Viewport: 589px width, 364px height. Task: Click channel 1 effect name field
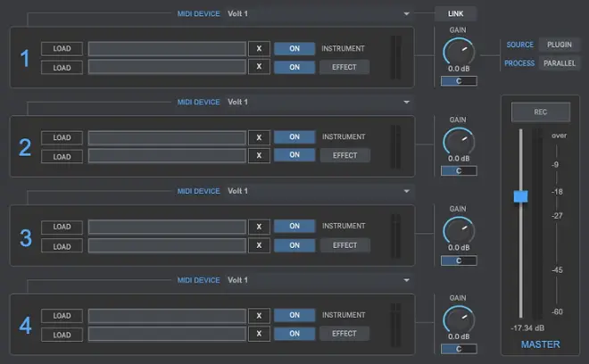pyautogui.click(x=167, y=67)
